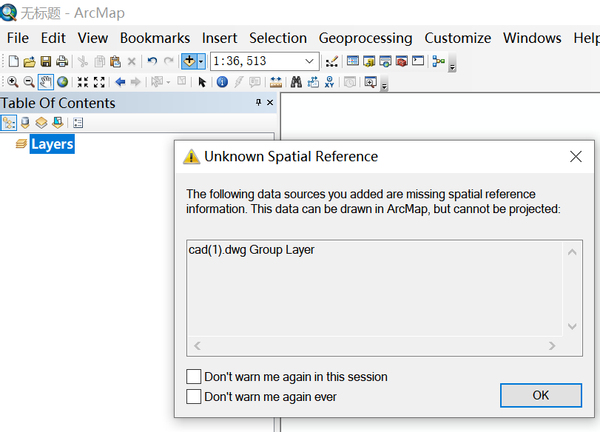
Task: Select the Pan hand tool
Action: coord(46,82)
